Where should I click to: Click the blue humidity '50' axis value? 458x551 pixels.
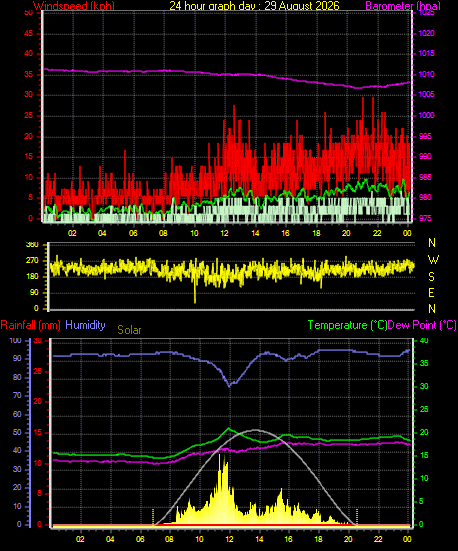17,433
